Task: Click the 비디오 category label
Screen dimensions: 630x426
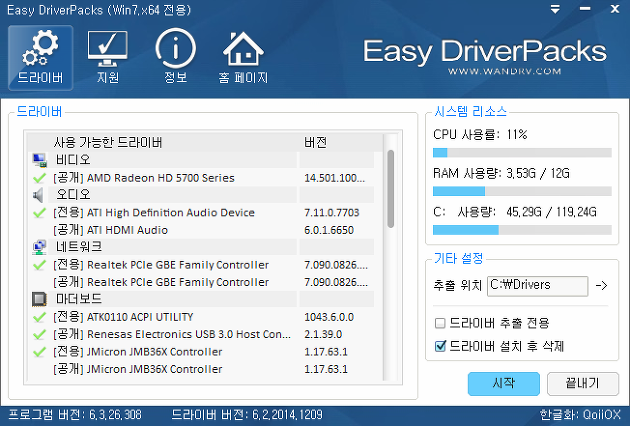Action: pos(73,160)
